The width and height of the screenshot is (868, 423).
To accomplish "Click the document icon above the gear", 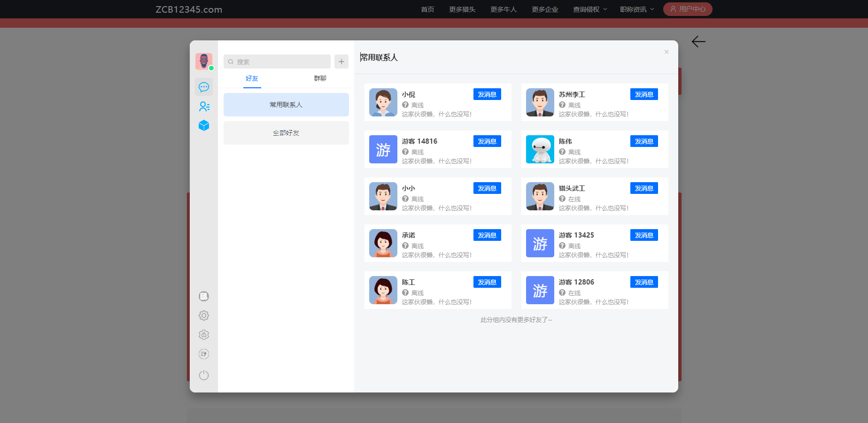I will (x=204, y=296).
